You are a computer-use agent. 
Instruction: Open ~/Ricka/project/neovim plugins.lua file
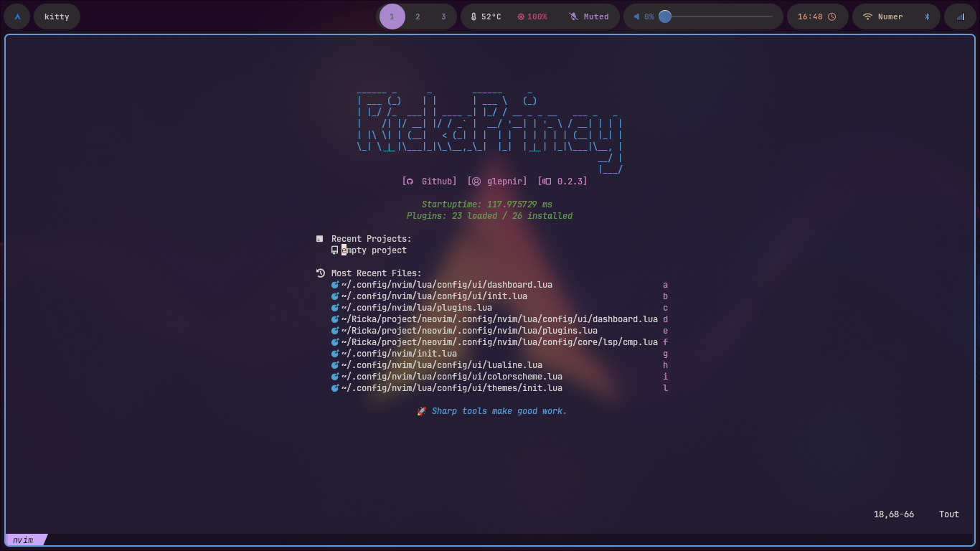pos(469,331)
